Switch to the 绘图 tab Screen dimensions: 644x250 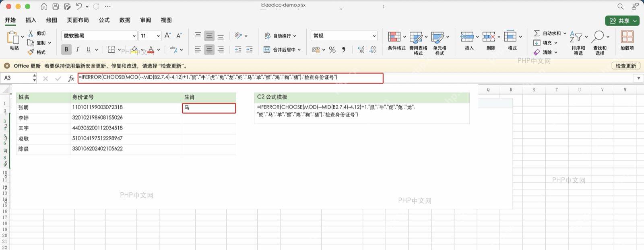pos(52,20)
